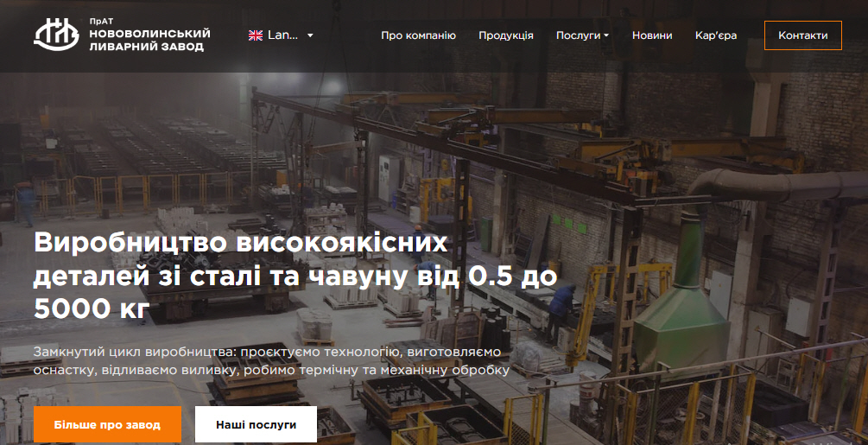Navigate to Новини
Screen dimensions: 868x445
pos(652,35)
